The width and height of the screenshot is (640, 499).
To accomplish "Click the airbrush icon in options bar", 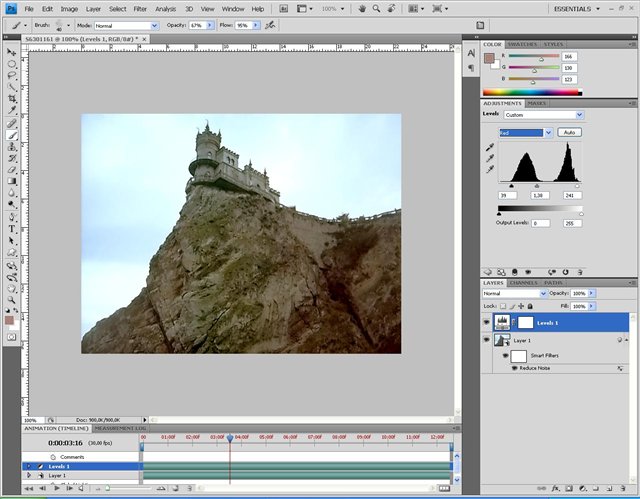I will pyautogui.click(x=270, y=25).
